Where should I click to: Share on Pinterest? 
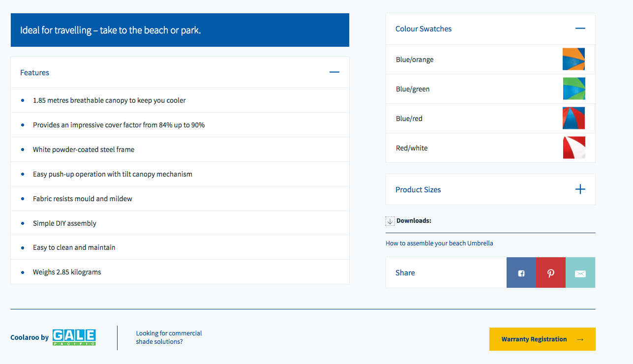pyautogui.click(x=551, y=273)
